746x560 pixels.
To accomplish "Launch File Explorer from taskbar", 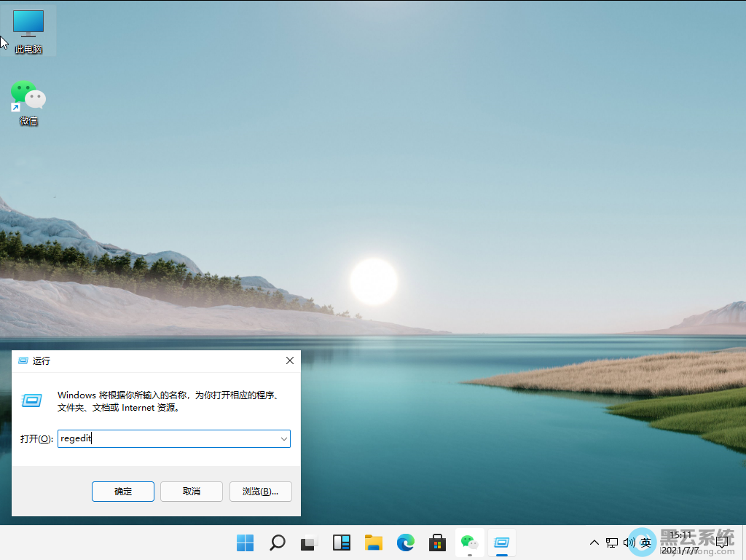I will (374, 543).
